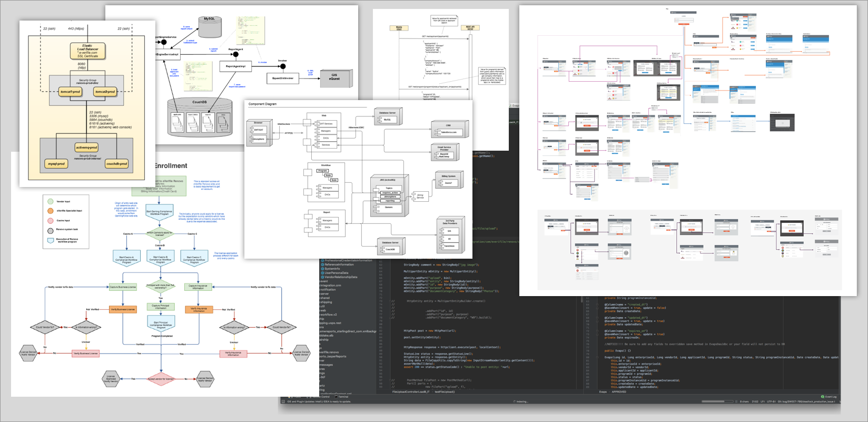Click the SystemInfo class icon in tree

click(322, 269)
